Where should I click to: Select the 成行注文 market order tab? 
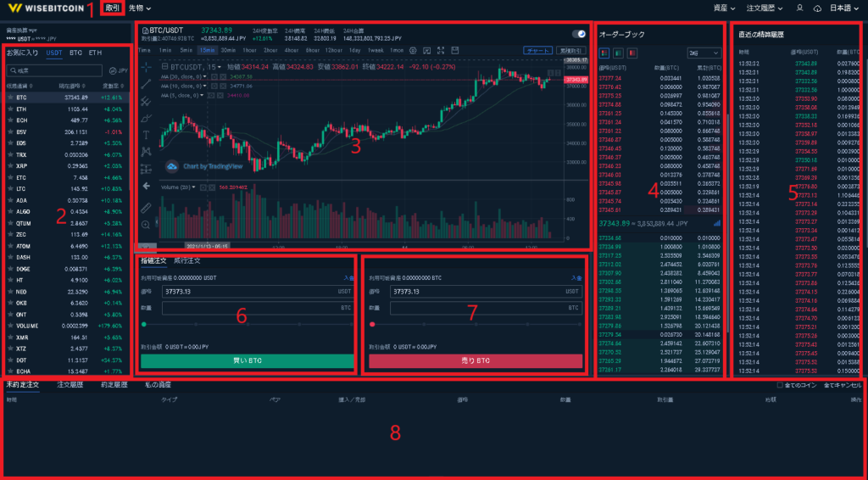coord(187,260)
